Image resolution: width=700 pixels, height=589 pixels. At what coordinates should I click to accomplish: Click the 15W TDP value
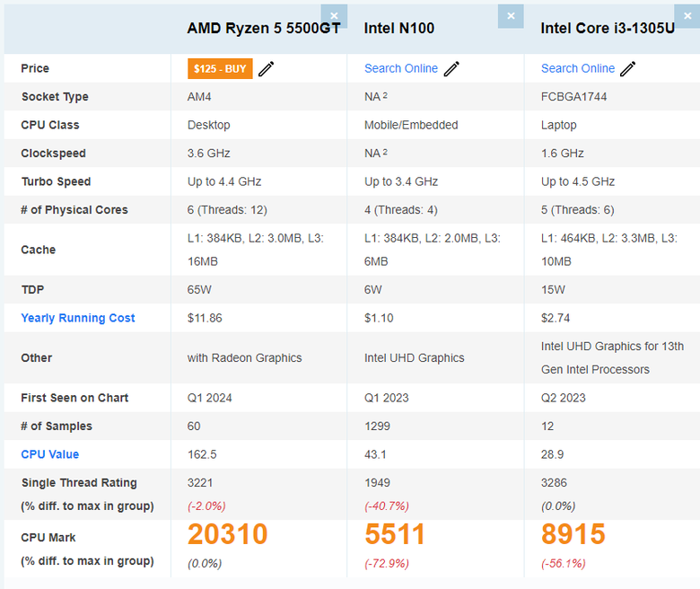point(553,290)
